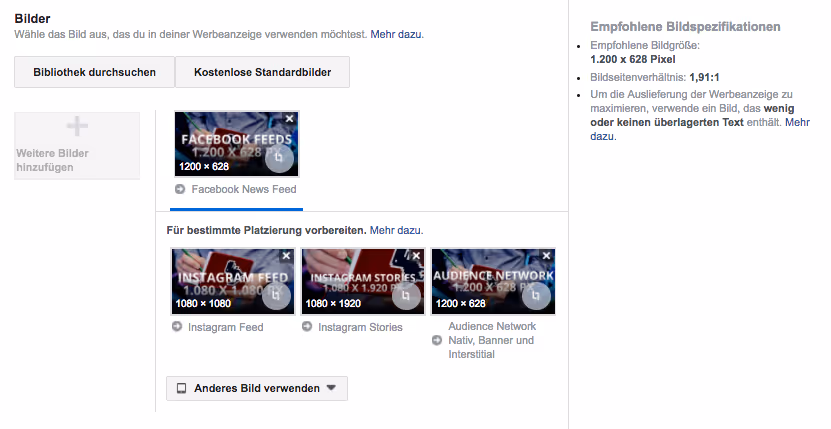Viewport: 831px width, 429px height.
Task: Click the Empfohlene Bildspezifikationen heading
Action: pos(685,27)
